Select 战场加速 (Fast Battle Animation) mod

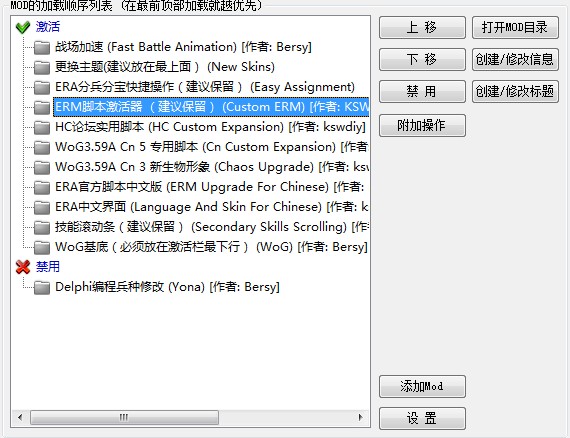click(x=183, y=47)
